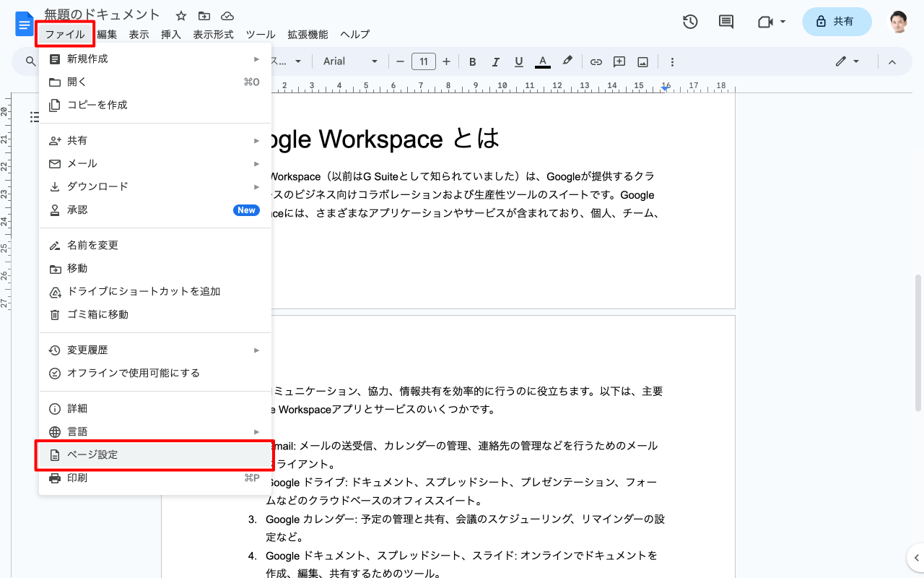This screenshot has width=924, height=578.
Task: Click the 共有 share button
Action: point(837,22)
